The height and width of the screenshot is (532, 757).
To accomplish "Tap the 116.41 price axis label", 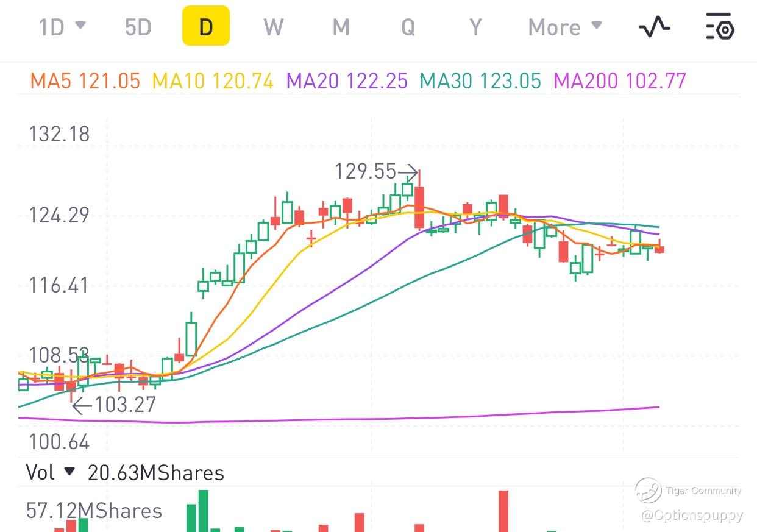I will click(59, 285).
